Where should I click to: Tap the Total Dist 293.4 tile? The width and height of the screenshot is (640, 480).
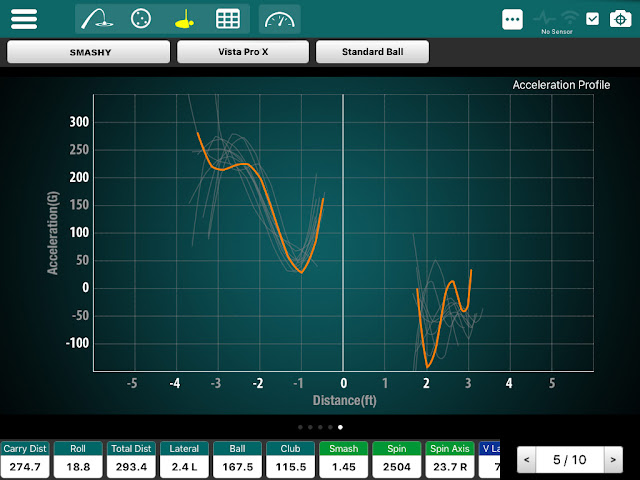131,460
